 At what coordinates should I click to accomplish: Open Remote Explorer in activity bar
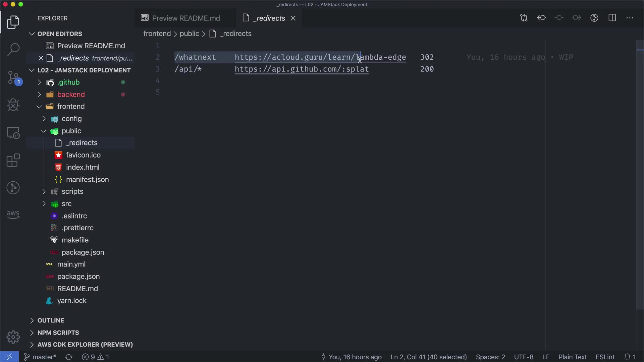[13, 133]
